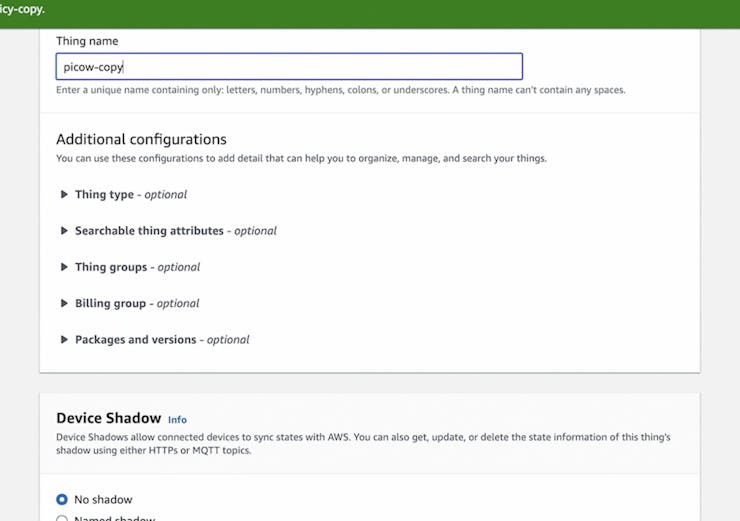The height and width of the screenshot is (521, 740).
Task: Click the disclosure triangle beside Thing groups
Action: (x=65, y=267)
